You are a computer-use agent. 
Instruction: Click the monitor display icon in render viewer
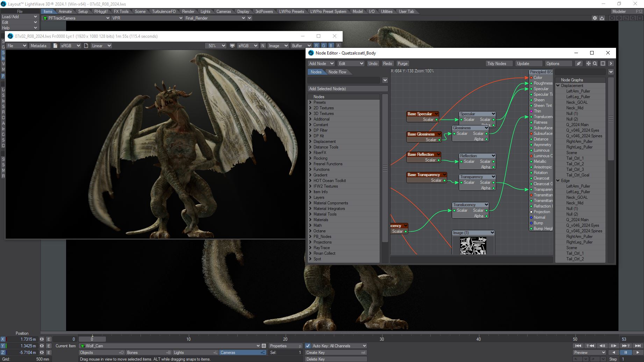click(x=232, y=46)
